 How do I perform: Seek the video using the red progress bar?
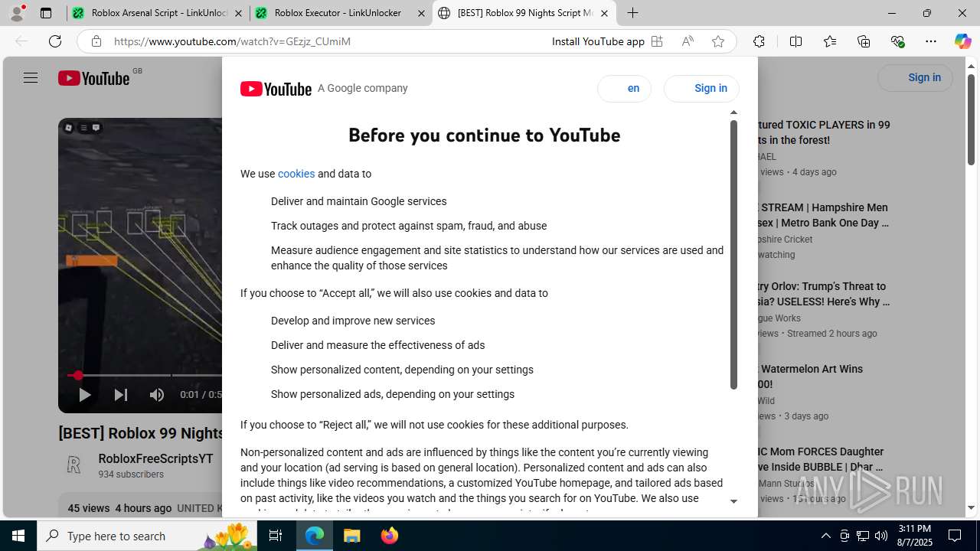(144, 375)
